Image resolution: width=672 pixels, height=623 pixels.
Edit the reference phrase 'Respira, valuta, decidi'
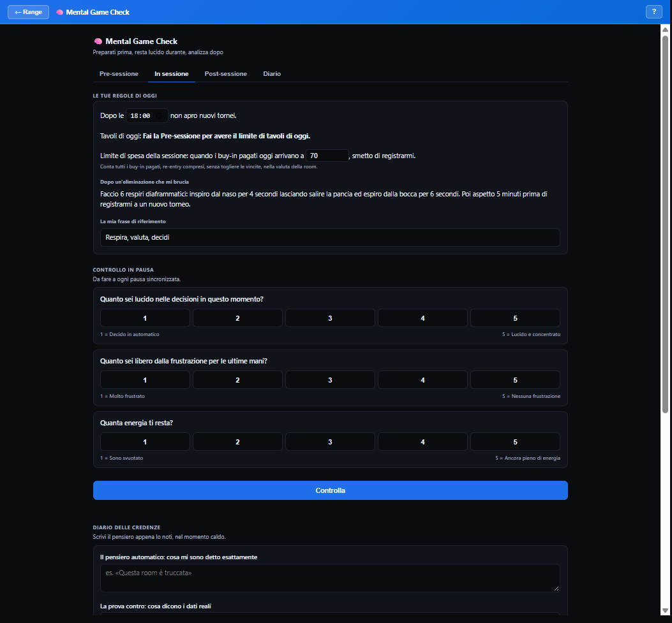coord(330,237)
